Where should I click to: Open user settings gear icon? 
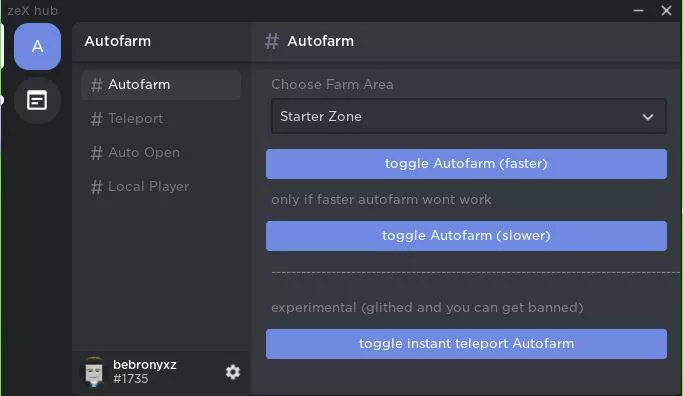click(233, 372)
